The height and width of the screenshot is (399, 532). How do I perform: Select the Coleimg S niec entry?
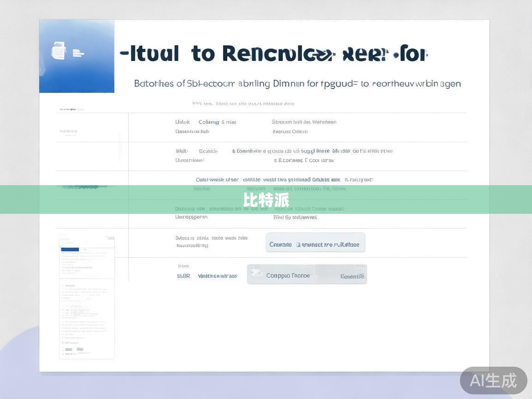217,122
